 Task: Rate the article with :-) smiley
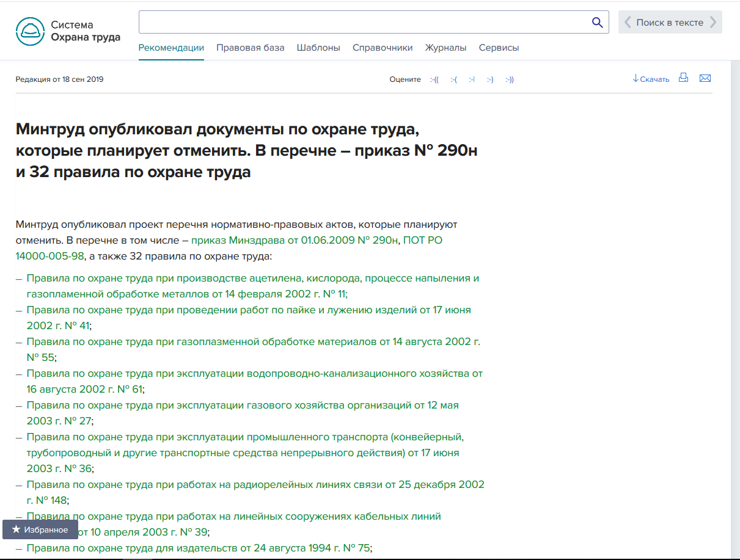[x=490, y=79]
